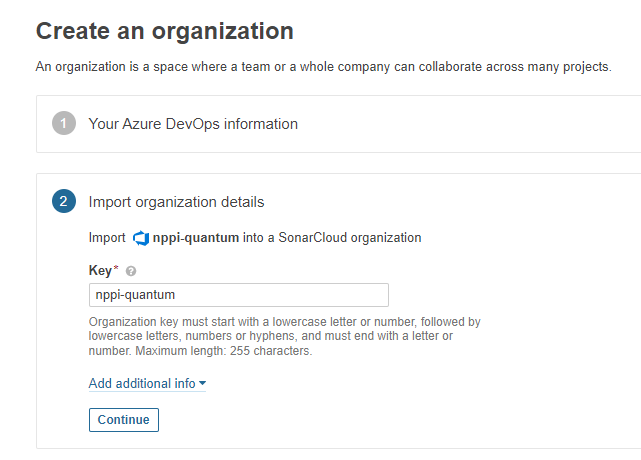Click empty area of the step 1 panel
Screen dimensions: 641x460
pyautogui.click(x=470, y=124)
